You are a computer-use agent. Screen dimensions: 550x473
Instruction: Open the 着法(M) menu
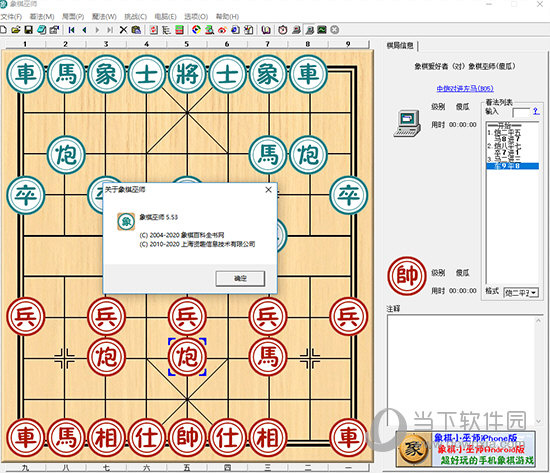pos(42,16)
